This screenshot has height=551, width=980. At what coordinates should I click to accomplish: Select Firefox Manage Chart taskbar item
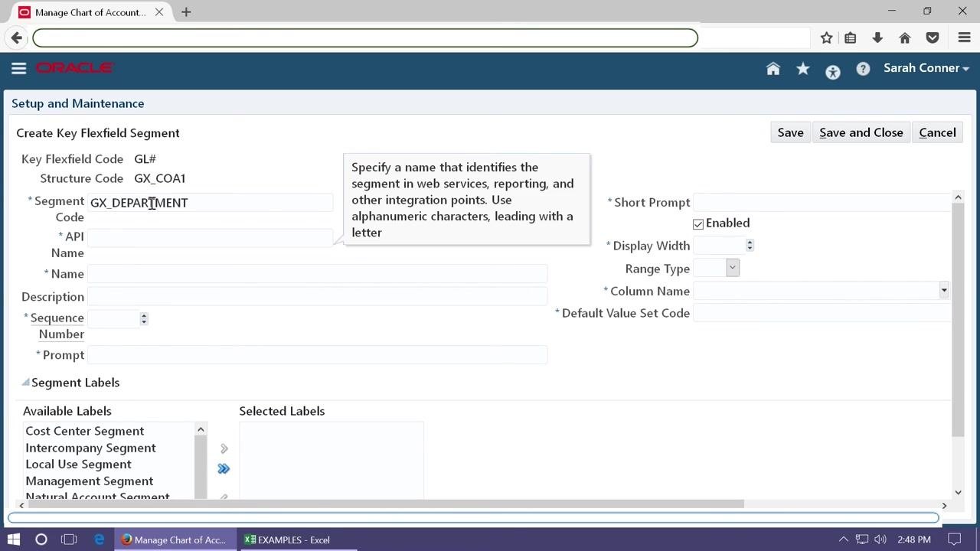(175, 540)
